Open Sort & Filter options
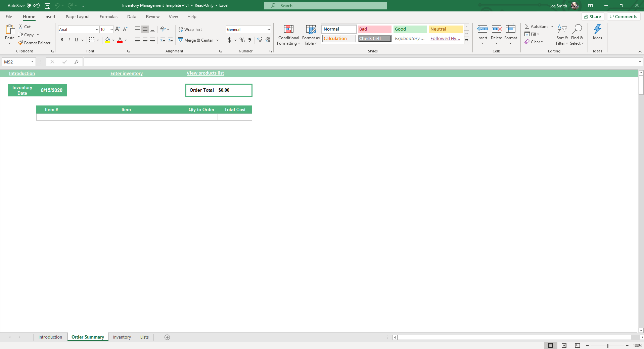 [x=562, y=35]
